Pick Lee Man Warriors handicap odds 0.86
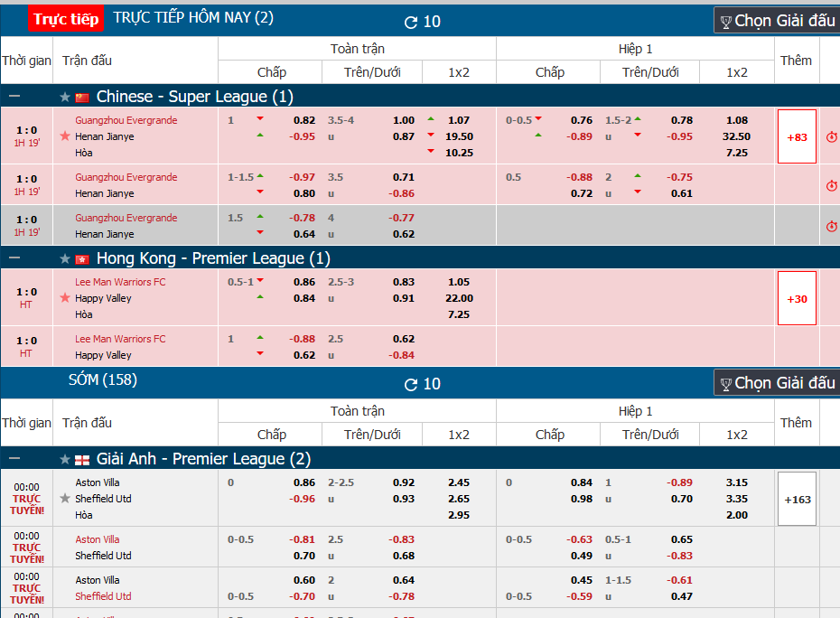840x618 pixels. (304, 282)
